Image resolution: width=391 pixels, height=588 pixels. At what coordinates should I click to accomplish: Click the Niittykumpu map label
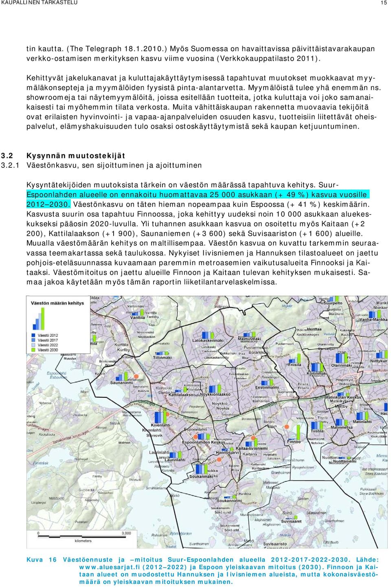[378, 361]
